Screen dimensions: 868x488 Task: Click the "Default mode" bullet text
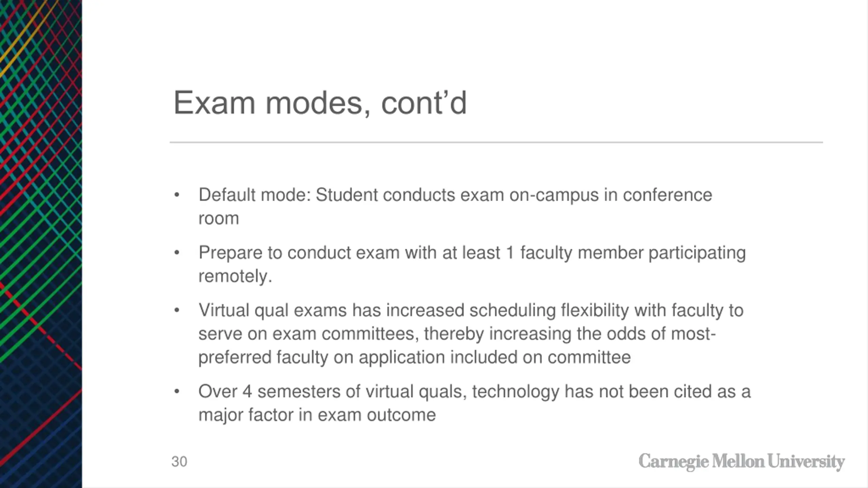(x=455, y=206)
